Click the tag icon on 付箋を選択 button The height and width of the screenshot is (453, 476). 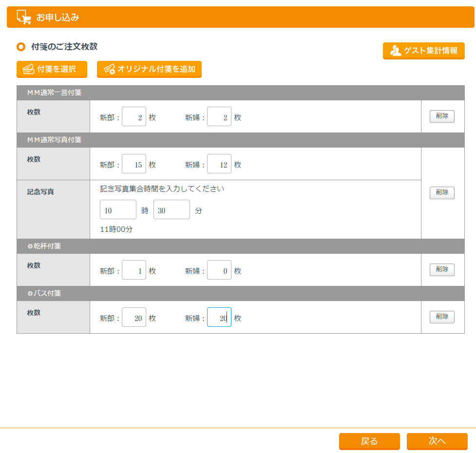coord(28,69)
